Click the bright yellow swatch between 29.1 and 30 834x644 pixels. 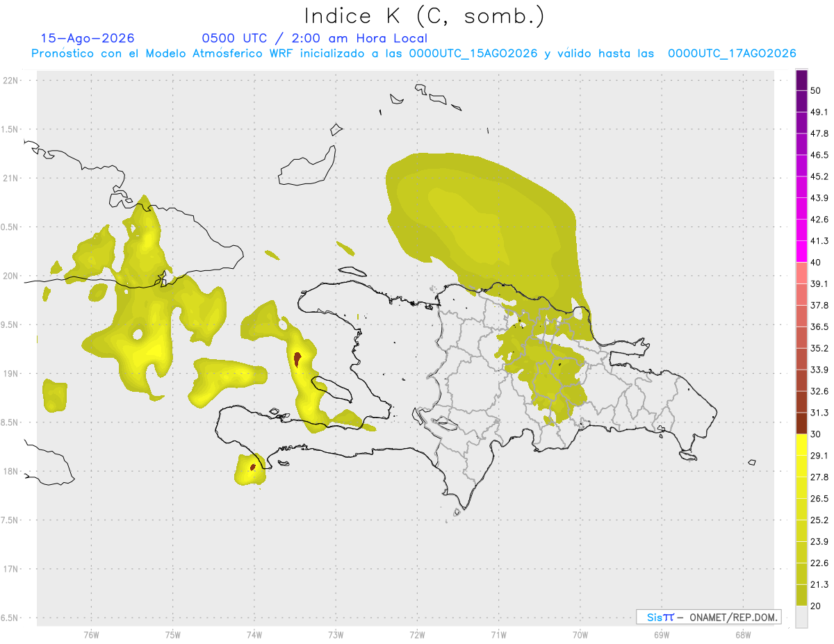[x=801, y=445]
